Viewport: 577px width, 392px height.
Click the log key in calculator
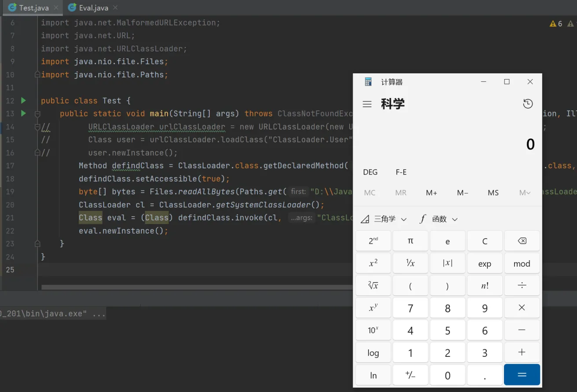373,352
